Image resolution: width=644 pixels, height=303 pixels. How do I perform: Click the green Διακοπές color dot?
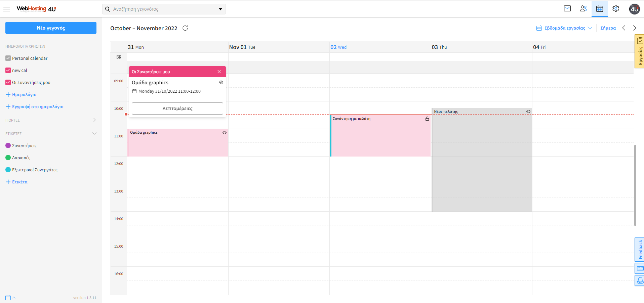7,157
